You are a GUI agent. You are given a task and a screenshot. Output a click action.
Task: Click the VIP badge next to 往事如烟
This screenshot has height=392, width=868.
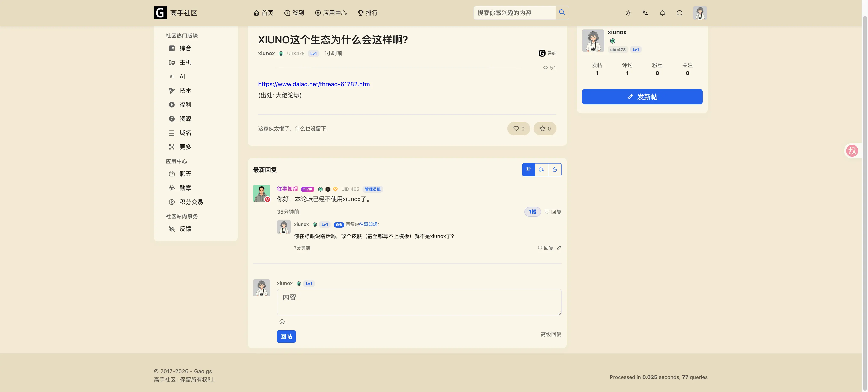pyautogui.click(x=307, y=189)
